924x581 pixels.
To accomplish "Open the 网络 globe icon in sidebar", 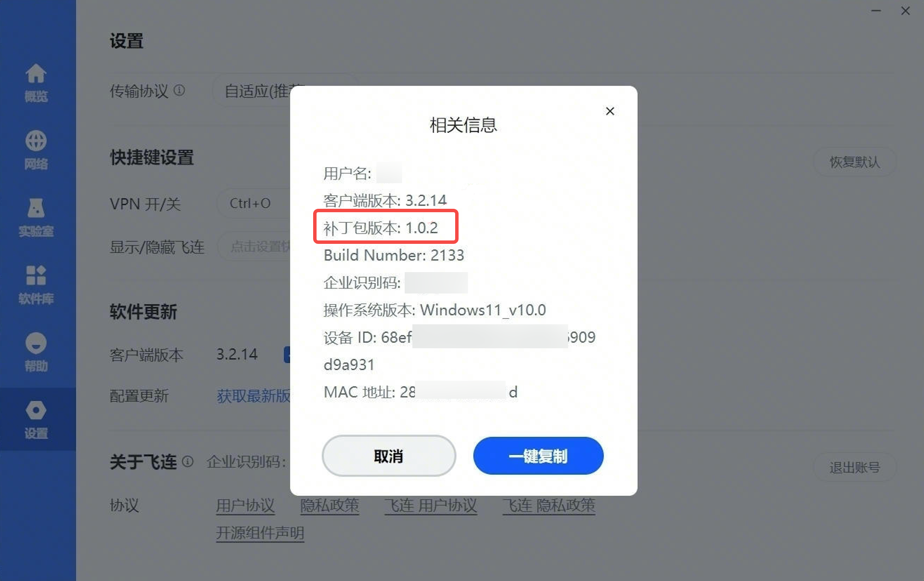I will click(x=36, y=150).
